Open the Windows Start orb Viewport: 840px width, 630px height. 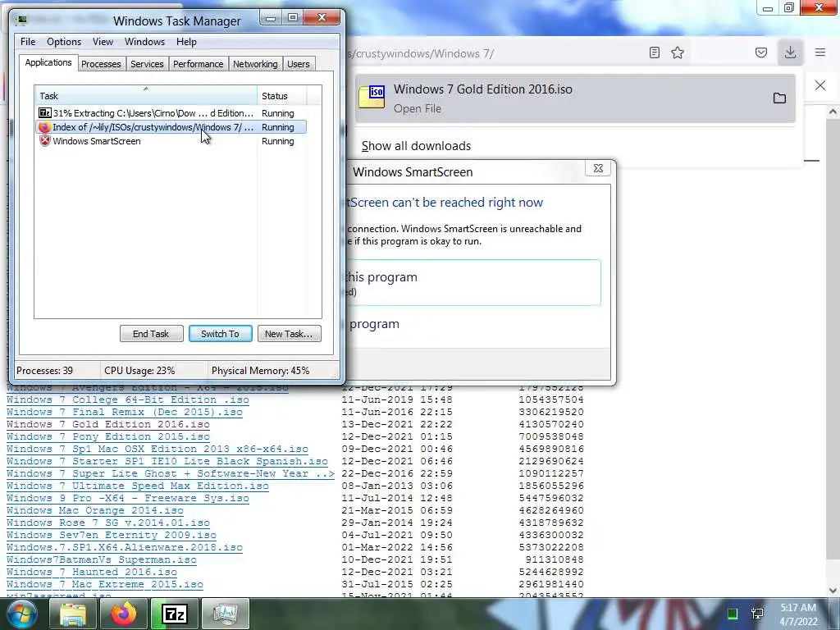click(21, 614)
